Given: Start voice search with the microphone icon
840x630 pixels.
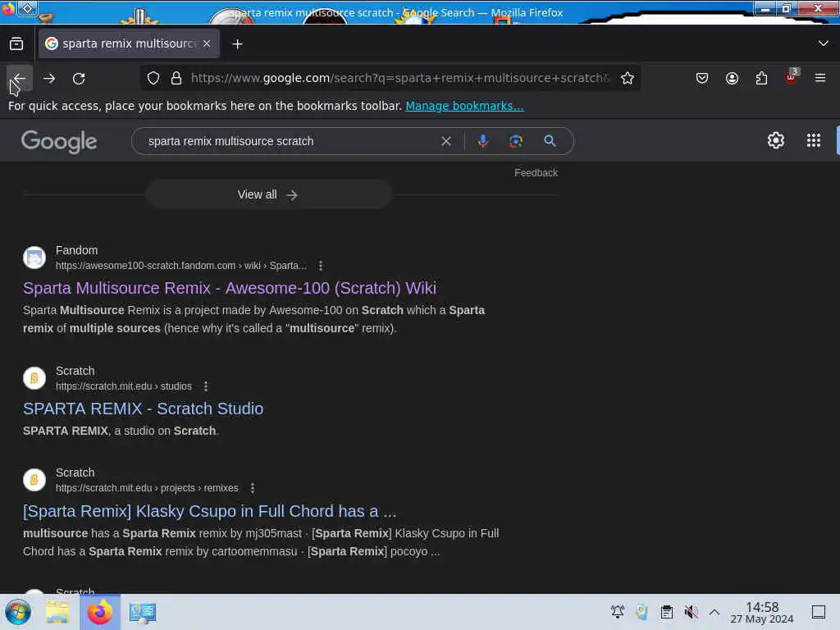Looking at the screenshot, I should click(482, 141).
